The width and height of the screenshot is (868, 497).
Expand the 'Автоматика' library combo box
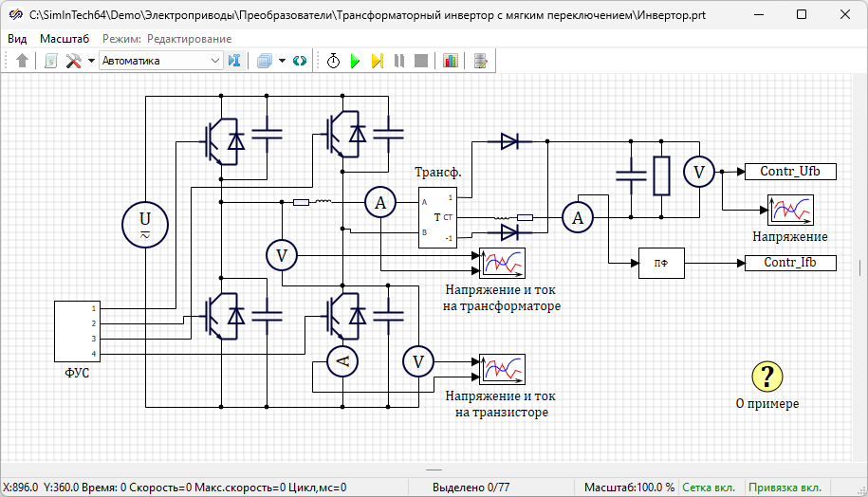point(214,61)
